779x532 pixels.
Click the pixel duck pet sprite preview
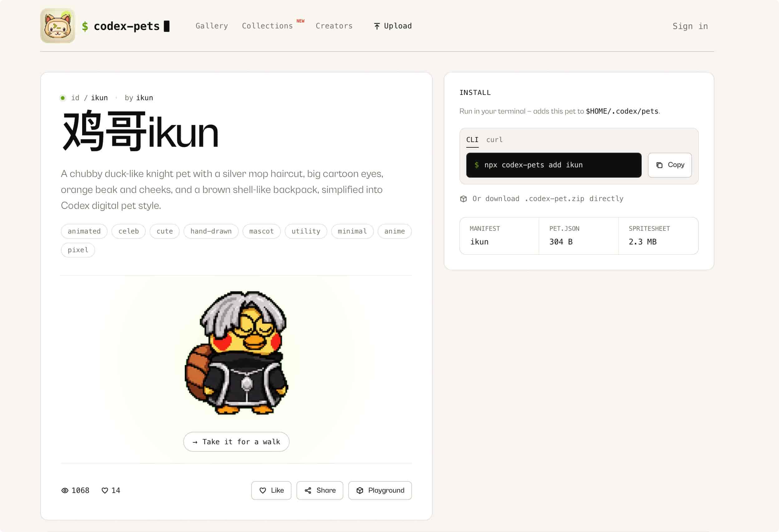tap(236, 353)
